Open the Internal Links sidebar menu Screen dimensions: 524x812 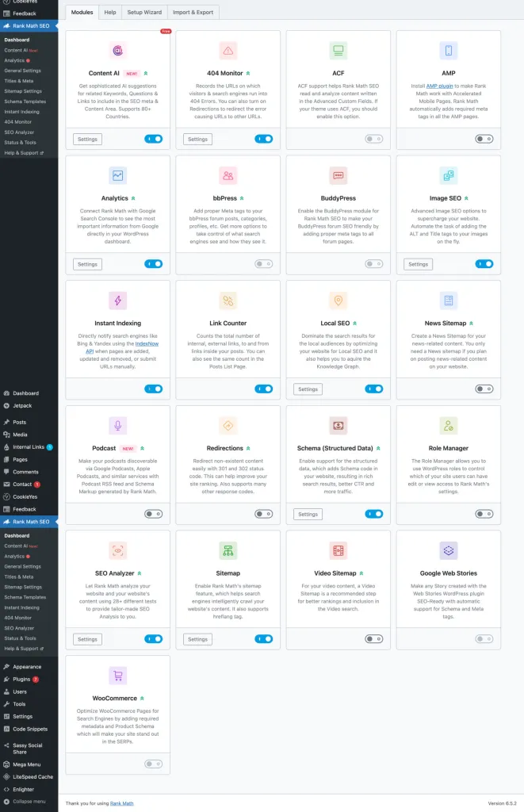click(x=29, y=447)
